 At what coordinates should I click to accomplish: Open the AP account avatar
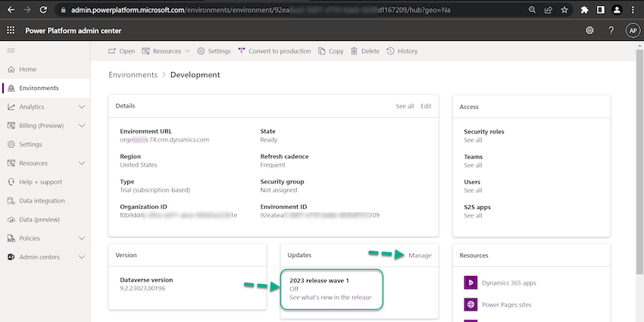pyautogui.click(x=633, y=30)
